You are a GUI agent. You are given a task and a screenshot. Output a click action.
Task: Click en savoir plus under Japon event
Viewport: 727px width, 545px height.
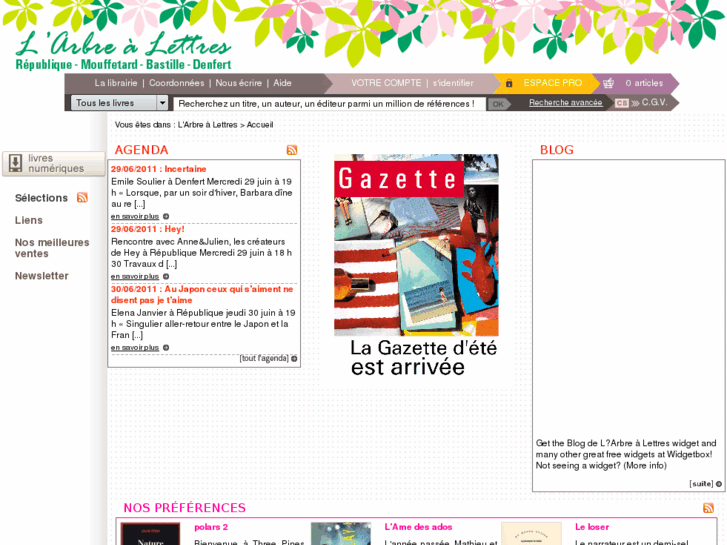135,347
